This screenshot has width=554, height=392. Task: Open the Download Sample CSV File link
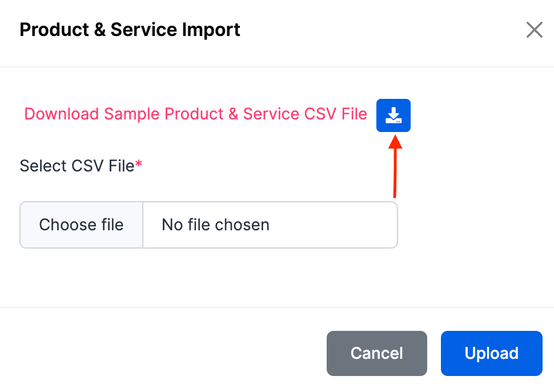(x=195, y=114)
